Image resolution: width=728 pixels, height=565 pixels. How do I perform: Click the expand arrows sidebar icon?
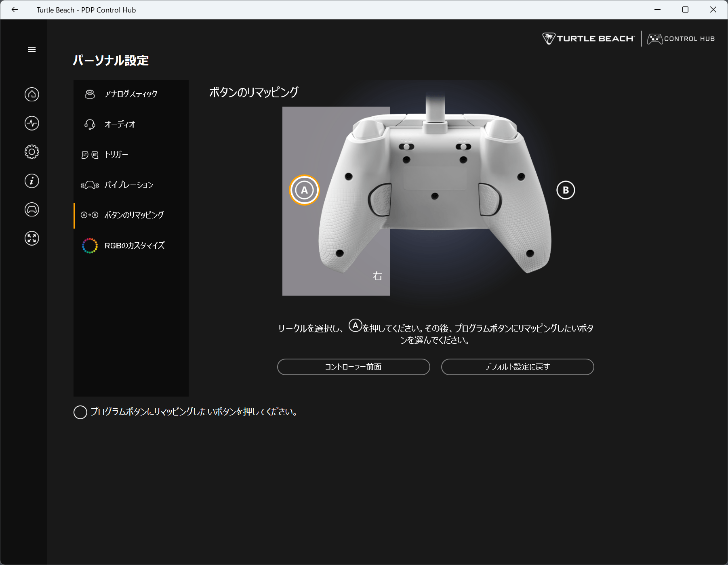32,238
